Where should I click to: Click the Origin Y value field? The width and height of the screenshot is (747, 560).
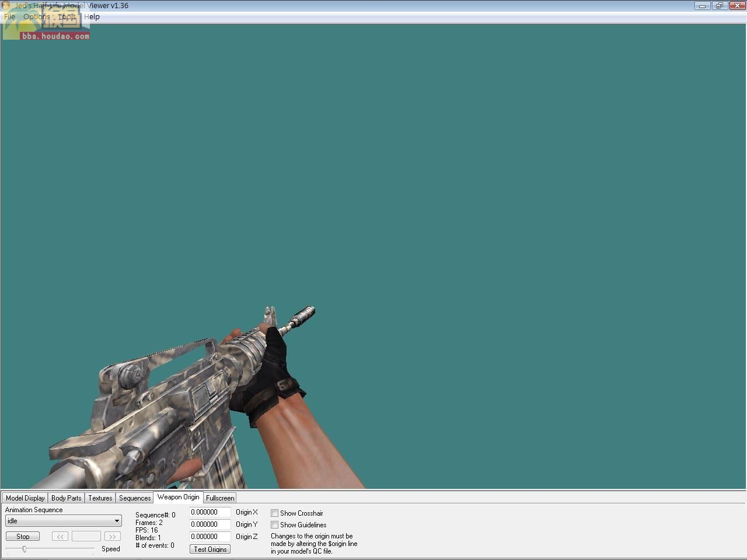point(210,524)
